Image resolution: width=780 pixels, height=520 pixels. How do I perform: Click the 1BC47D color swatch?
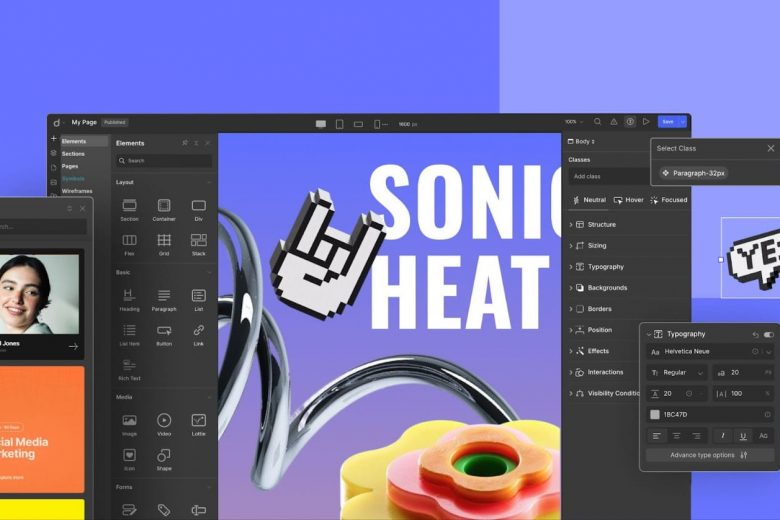[655, 414]
